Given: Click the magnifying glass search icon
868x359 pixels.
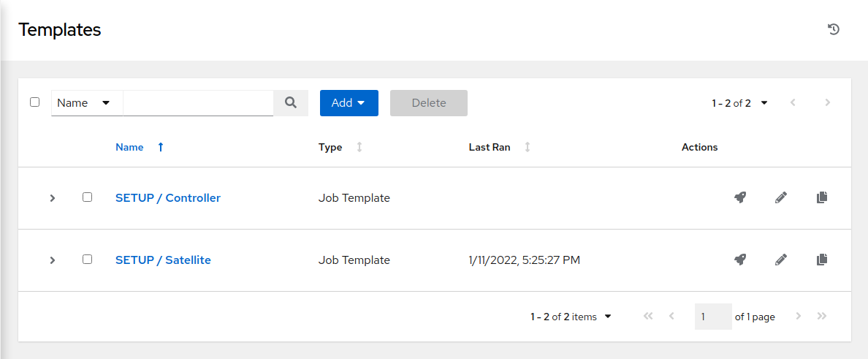Looking at the screenshot, I should tap(291, 103).
